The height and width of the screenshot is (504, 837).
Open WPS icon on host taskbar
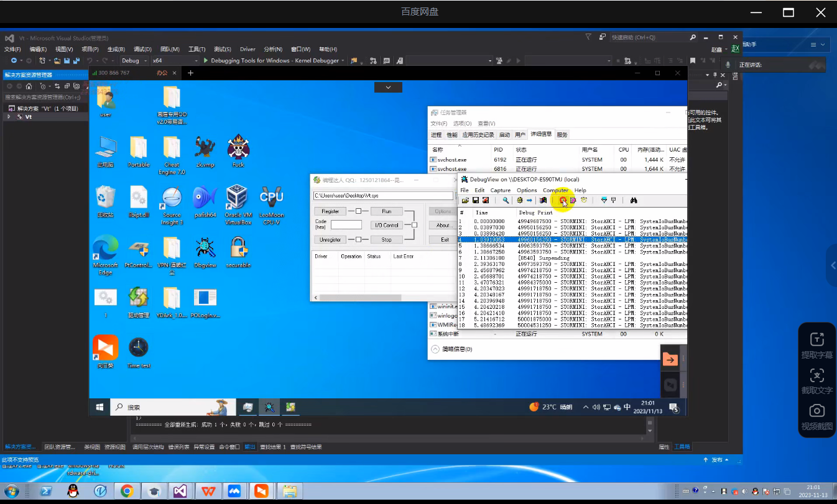207,492
